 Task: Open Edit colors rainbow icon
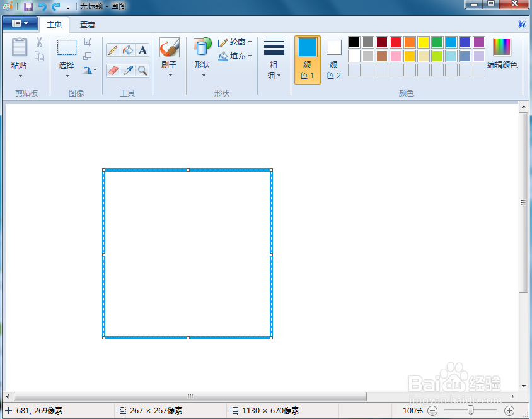pos(502,47)
